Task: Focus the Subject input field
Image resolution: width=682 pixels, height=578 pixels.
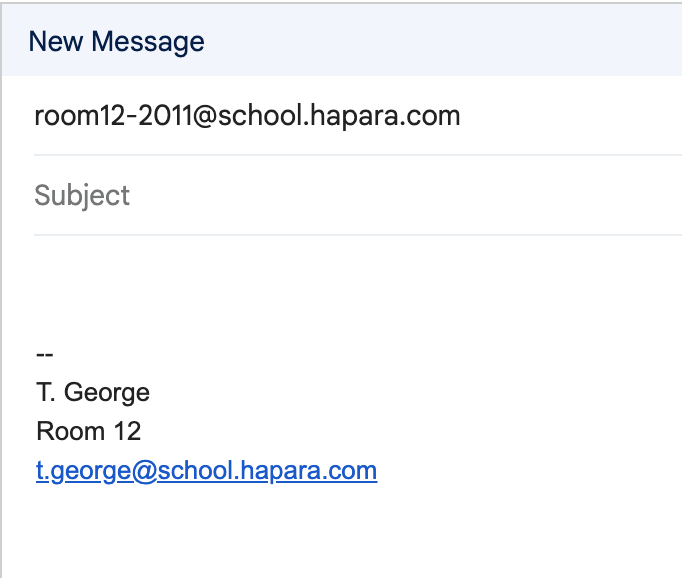Action: (x=358, y=195)
